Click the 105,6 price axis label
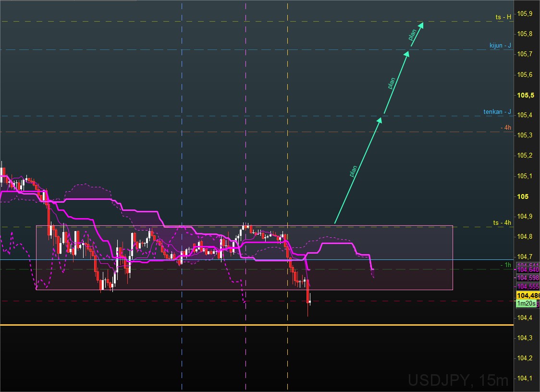The height and width of the screenshot is (392, 540). pos(525,74)
